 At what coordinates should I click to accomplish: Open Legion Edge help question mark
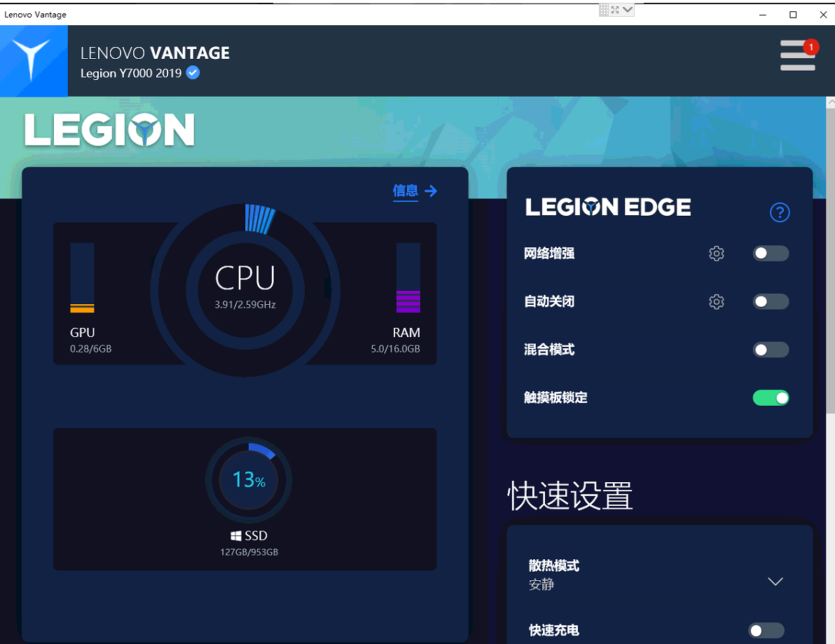click(x=780, y=212)
